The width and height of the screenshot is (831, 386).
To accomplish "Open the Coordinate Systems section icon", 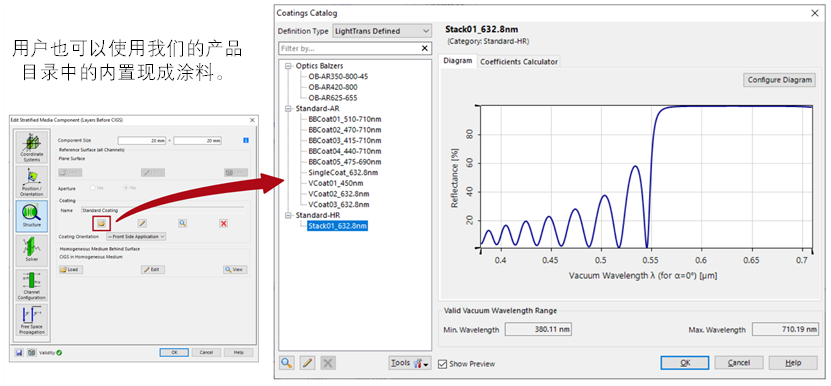I will pos(31,147).
